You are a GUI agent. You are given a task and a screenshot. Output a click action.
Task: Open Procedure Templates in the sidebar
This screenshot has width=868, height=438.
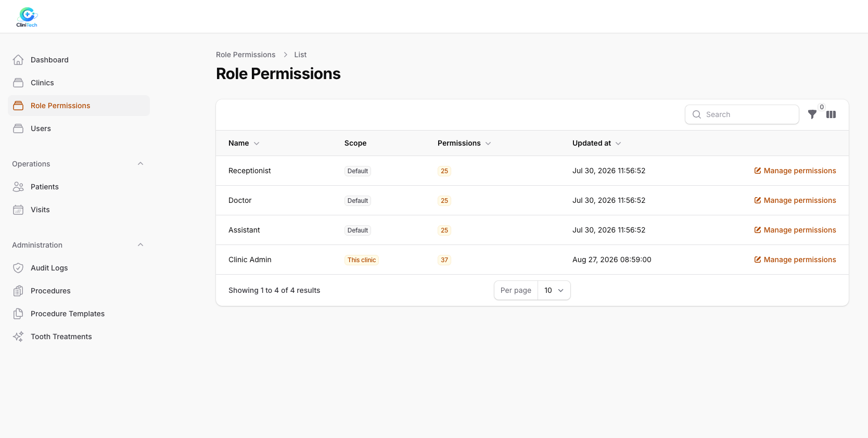coord(79,314)
